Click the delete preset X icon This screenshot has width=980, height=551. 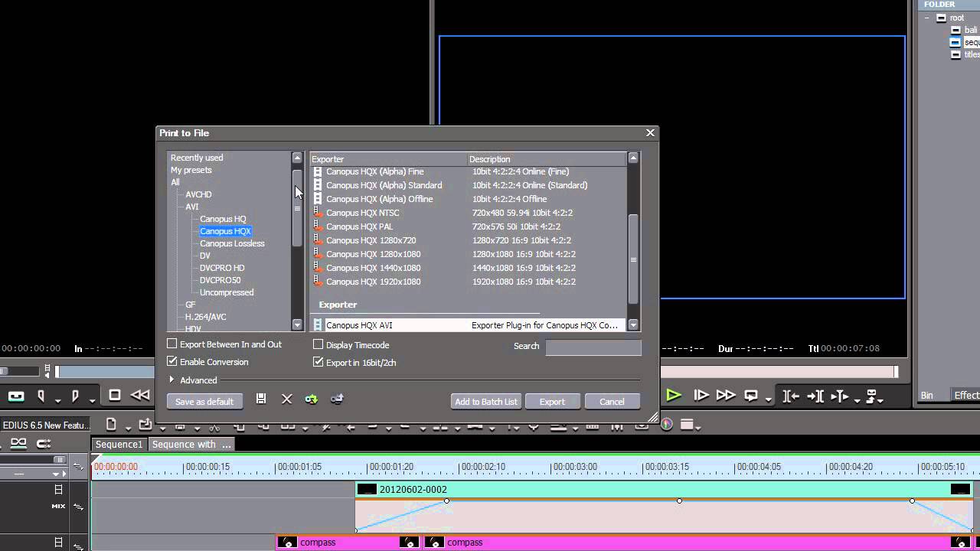point(287,399)
